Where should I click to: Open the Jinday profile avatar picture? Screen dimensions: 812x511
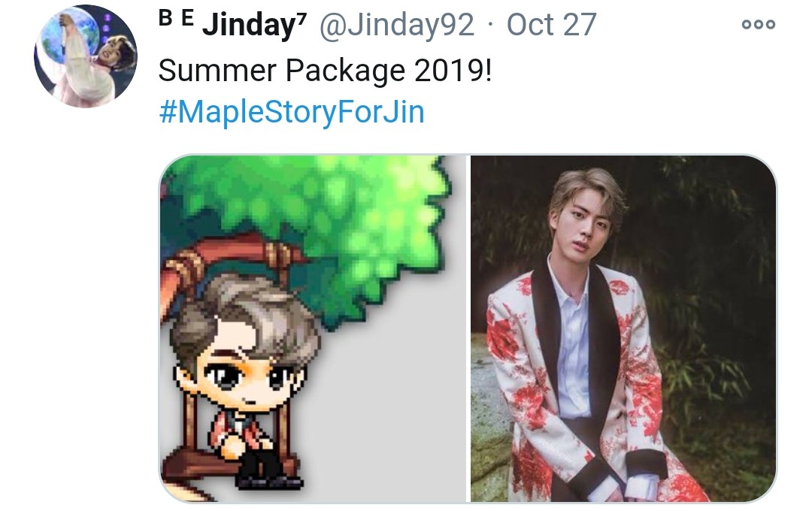pyautogui.click(x=86, y=56)
